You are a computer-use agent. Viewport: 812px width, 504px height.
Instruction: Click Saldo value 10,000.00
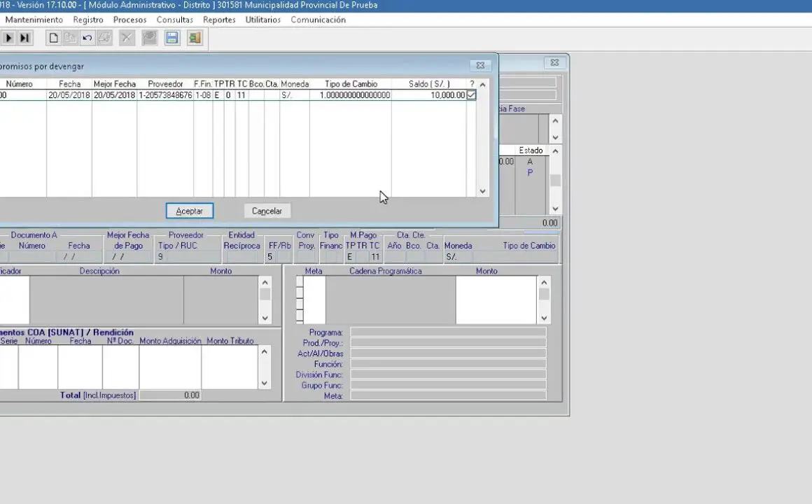click(429, 95)
